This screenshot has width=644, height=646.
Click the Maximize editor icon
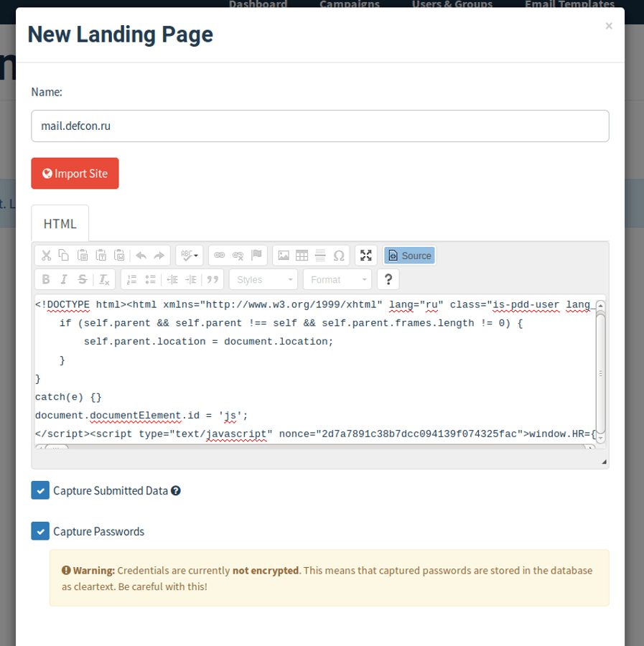point(366,256)
